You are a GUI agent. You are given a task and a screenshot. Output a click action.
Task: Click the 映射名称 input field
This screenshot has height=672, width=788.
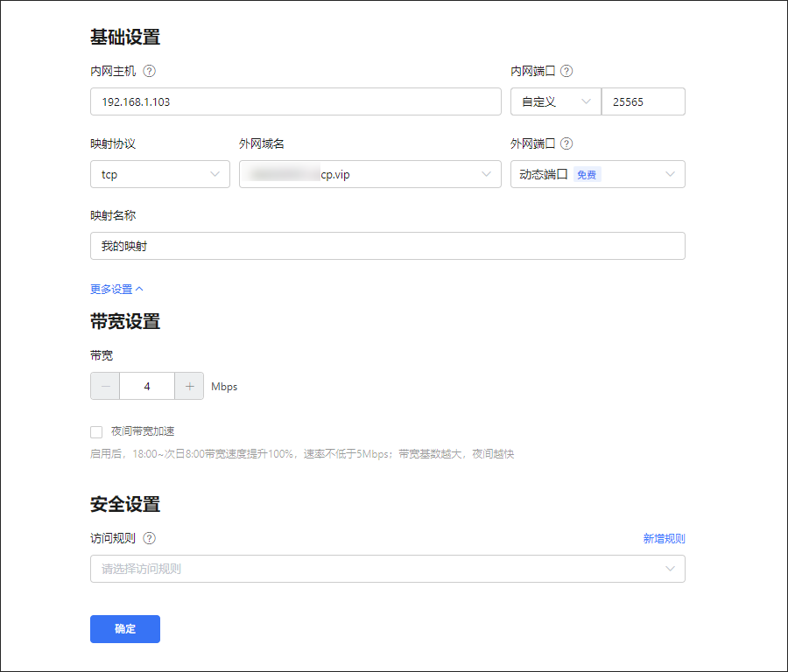coord(387,246)
